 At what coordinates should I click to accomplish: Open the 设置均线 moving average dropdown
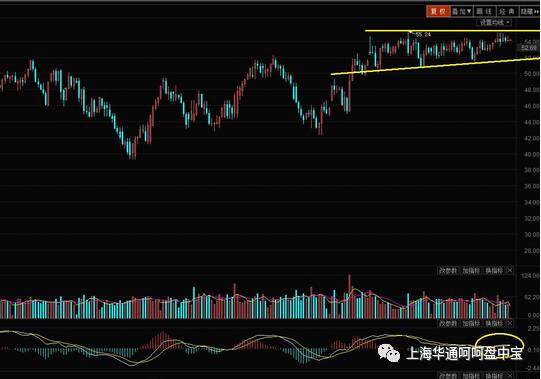coord(494,22)
